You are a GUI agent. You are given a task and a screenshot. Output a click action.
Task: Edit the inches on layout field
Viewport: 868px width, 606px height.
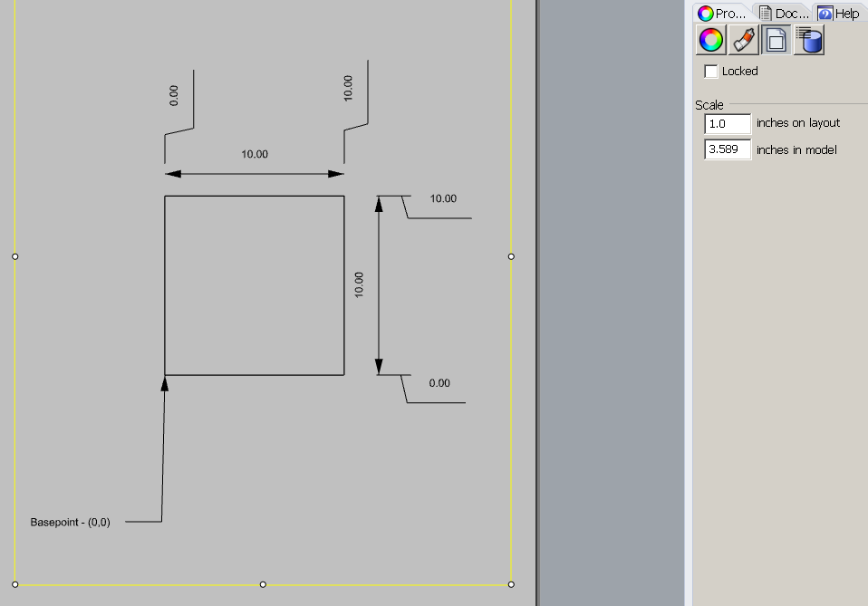[728, 123]
